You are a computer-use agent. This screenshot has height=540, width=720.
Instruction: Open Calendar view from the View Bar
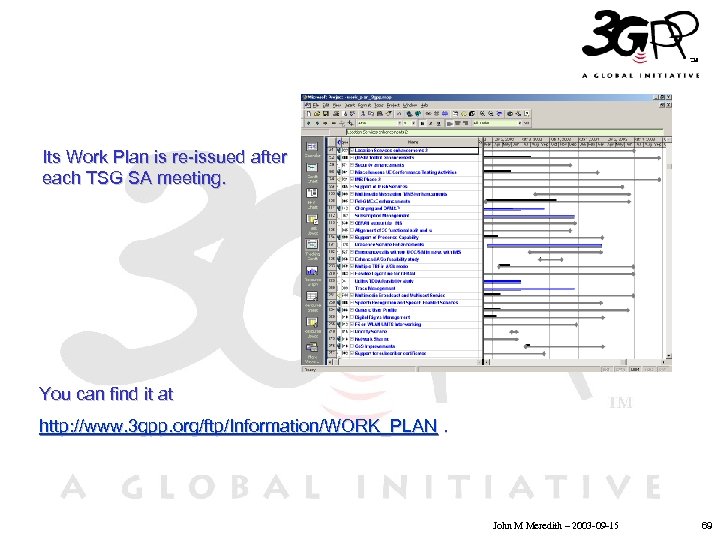click(312, 149)
